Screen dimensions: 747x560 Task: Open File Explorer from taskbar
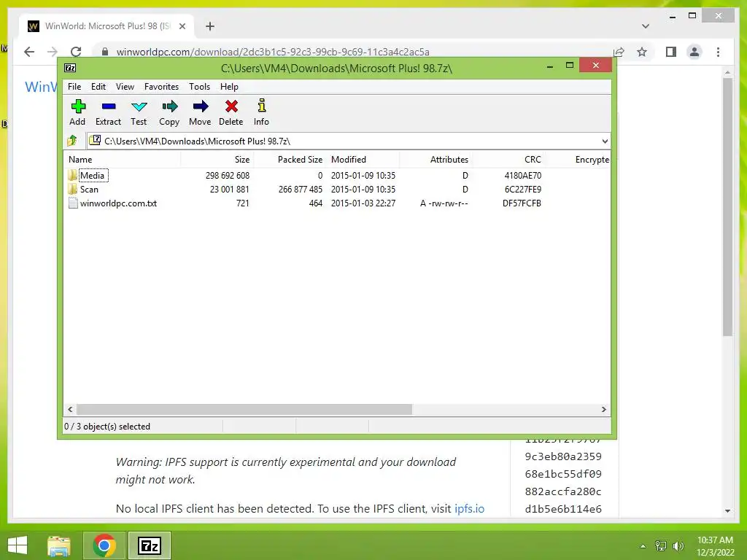59,545
